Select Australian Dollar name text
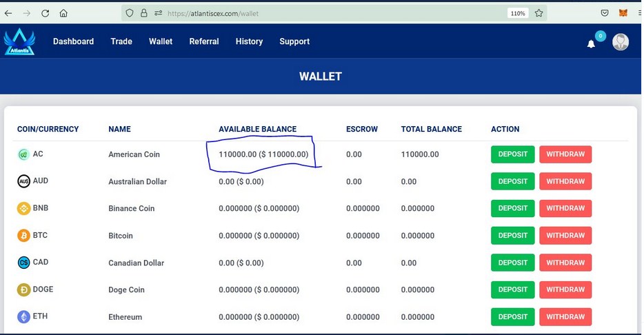This screenshot has height=335, width=644. (x=138, y=181)
